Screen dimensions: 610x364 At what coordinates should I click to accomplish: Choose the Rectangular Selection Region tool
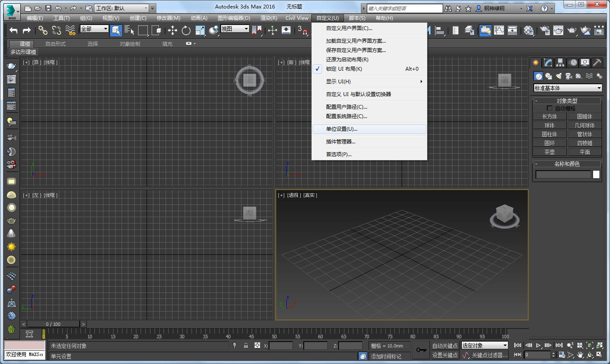click(143, 30)
